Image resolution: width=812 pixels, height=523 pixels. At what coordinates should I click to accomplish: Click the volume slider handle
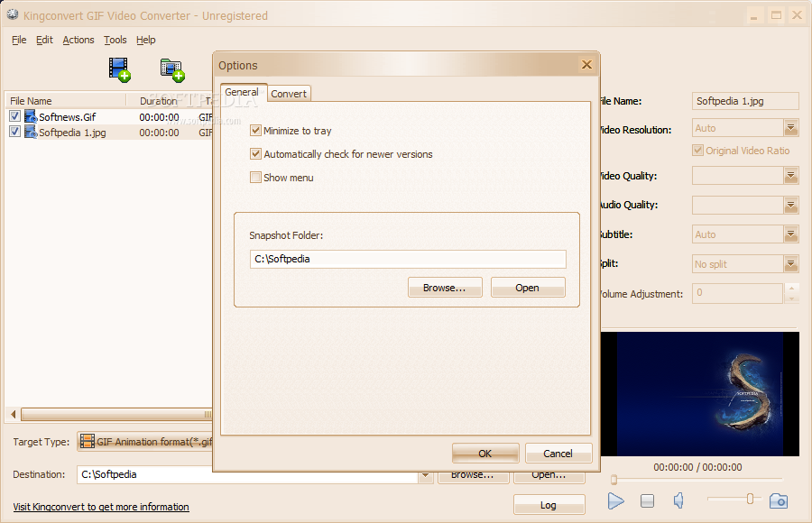(750, 499)
